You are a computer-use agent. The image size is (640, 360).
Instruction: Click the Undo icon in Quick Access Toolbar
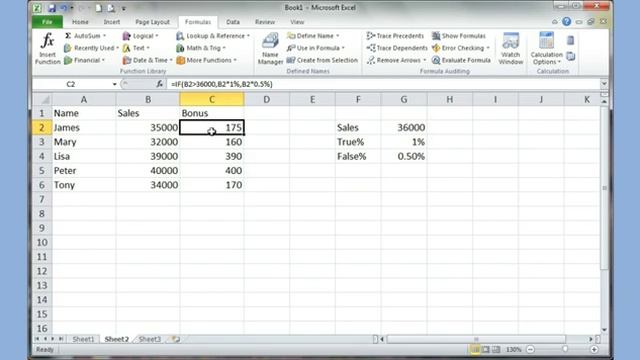64,8
